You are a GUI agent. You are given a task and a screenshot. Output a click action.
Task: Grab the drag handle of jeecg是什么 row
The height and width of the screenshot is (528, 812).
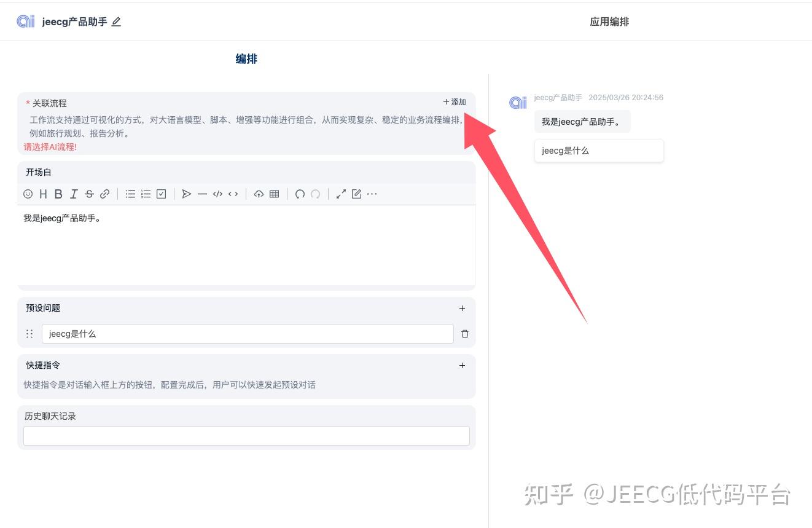coord(29,334)
